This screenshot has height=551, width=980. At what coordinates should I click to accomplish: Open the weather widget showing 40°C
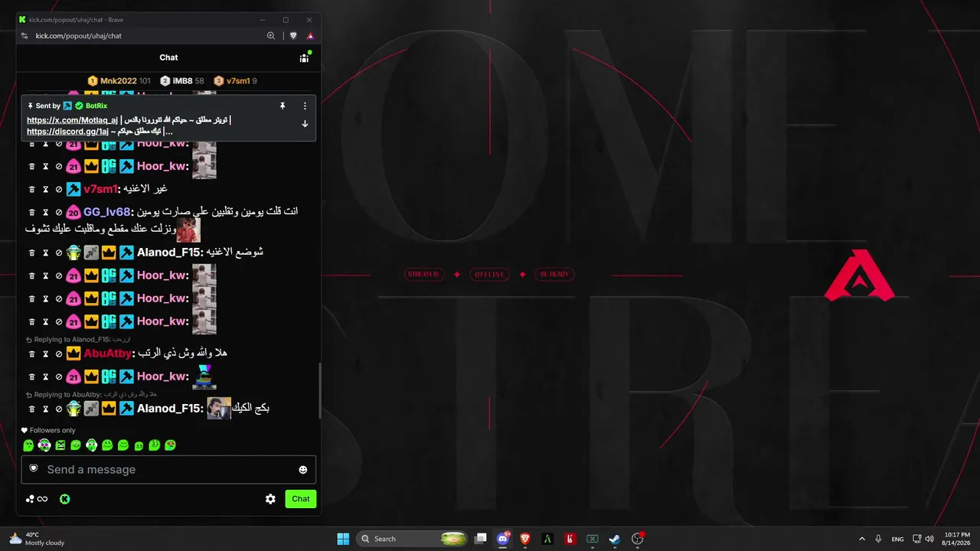pyautogui.click(x=37, y=539)
